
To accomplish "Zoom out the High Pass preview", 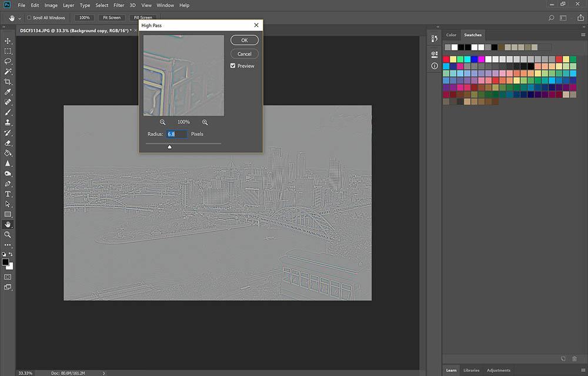I will coord(163,122).
